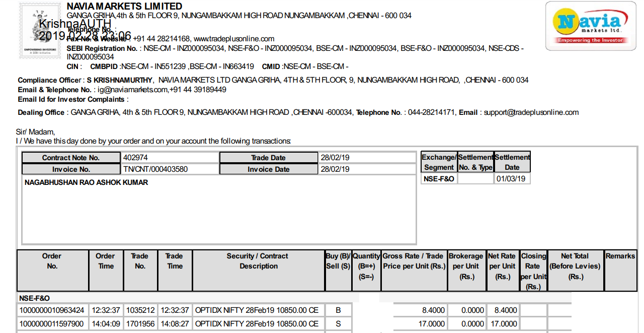Screen dimensions: 644x333
Task: Click the NSE-F&O section row label
Action: click(35, 298)
